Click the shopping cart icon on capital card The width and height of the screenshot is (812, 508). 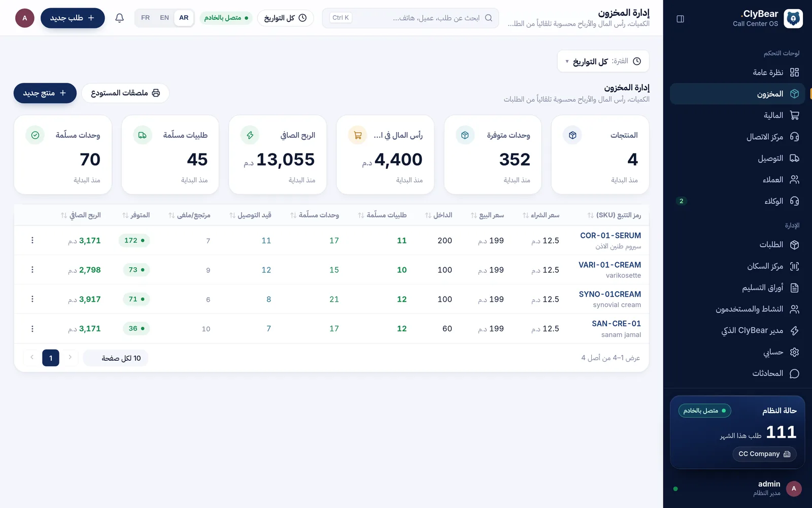[358, 135]
